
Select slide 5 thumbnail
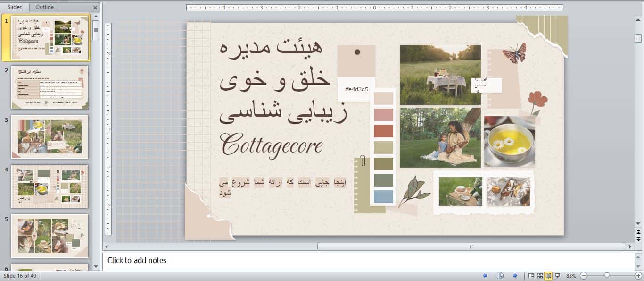(50, 236)
